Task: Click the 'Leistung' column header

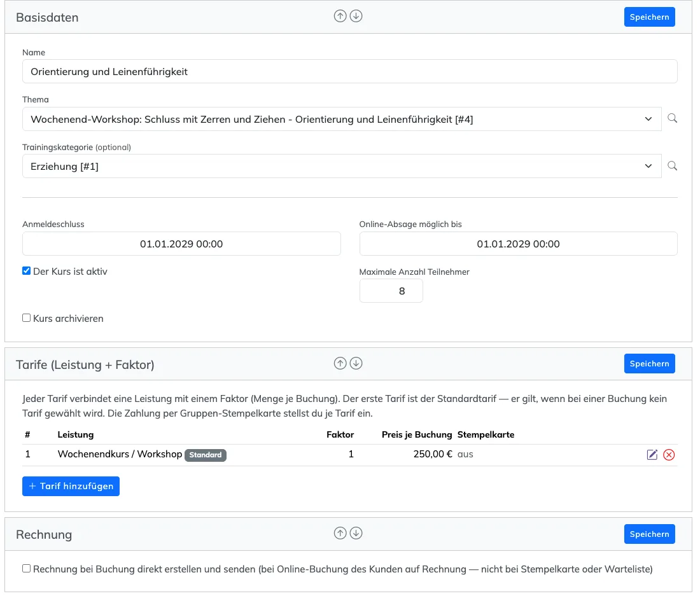Action: pyautogui.click(x=76, y=434)
